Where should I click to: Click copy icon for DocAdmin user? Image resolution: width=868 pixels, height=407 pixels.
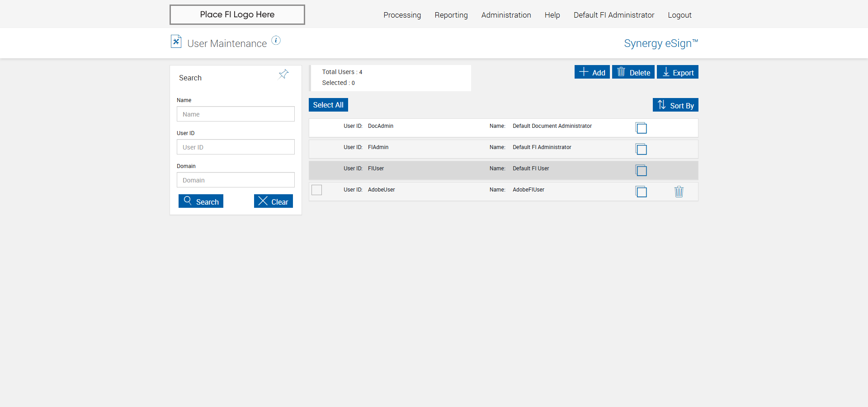coord(641,128)
